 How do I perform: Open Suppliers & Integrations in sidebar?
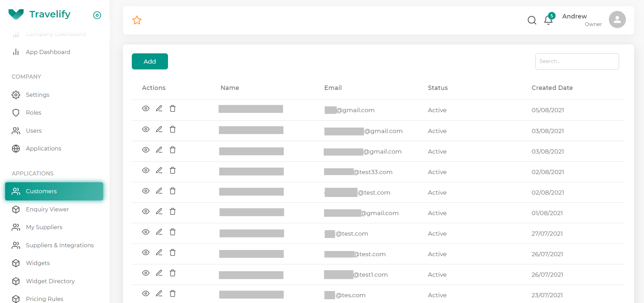tap(60, 245)
